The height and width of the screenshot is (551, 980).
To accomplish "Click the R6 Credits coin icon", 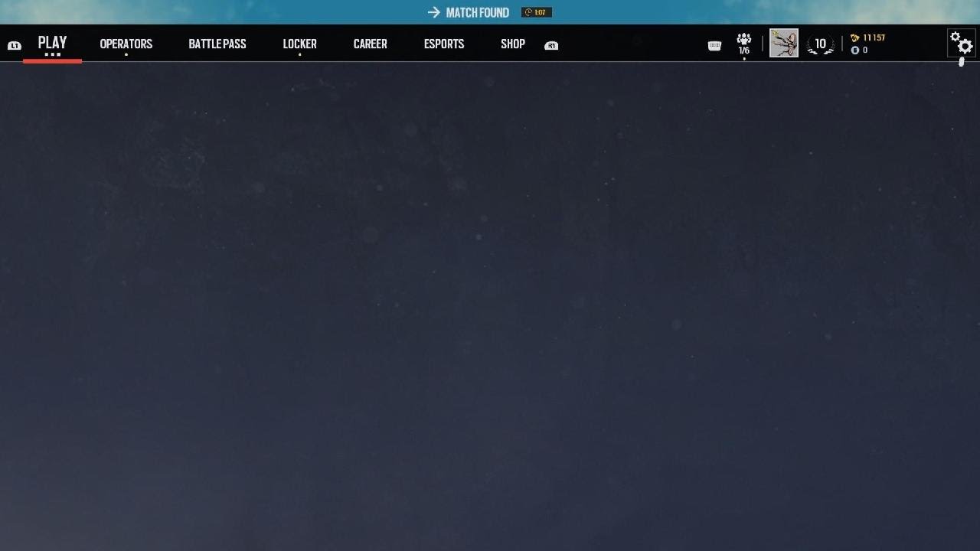I will click(x=854, y=50).
